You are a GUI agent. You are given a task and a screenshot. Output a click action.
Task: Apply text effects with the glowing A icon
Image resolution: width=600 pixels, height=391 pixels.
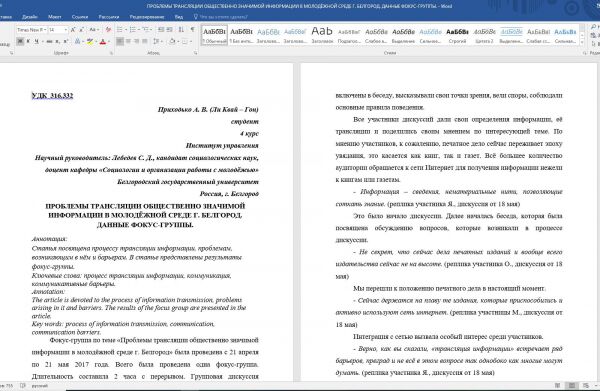click(78, 41)
